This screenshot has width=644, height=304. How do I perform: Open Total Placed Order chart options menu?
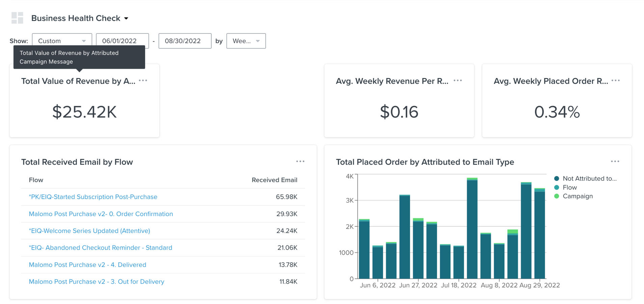tap(615, 162)
